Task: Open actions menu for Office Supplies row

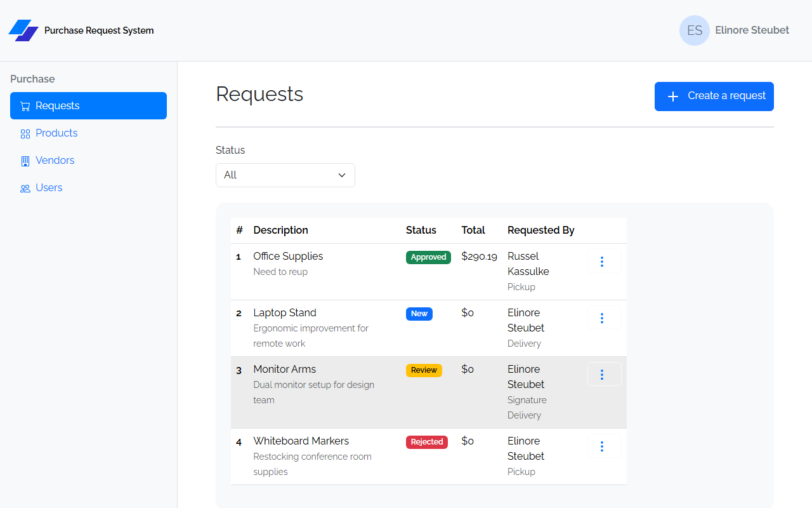Action: [x=604, y=261]
